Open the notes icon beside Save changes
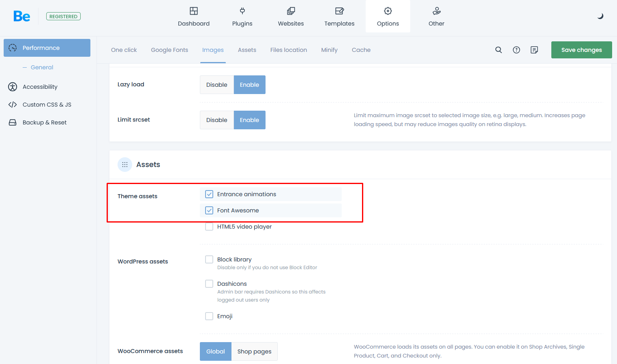Image resolution: width=617 pixels, height=364 pixels. click(x=534, y=50)
